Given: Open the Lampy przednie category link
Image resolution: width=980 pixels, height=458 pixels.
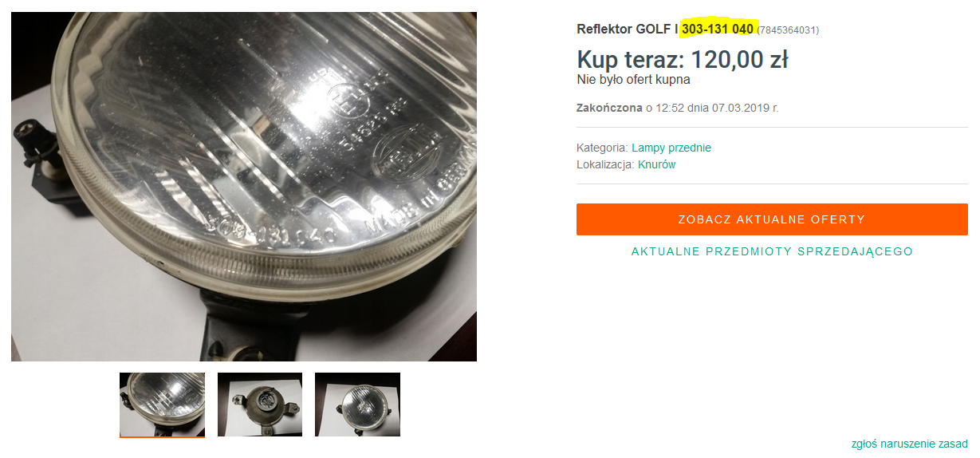Looking at the screenshot, I should [x=671, y=148].
